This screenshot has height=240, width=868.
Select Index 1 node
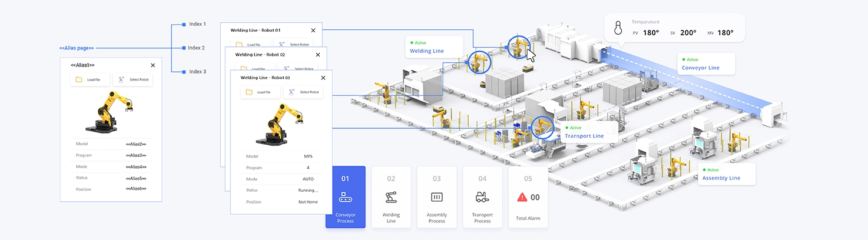click(x=184, y=24)
